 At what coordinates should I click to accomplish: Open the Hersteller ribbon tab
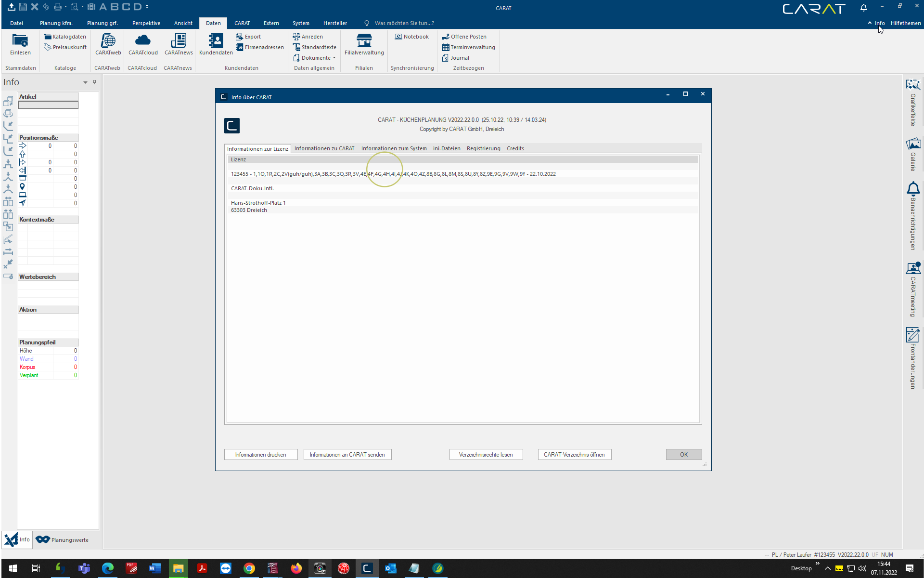tap(335, 23)
